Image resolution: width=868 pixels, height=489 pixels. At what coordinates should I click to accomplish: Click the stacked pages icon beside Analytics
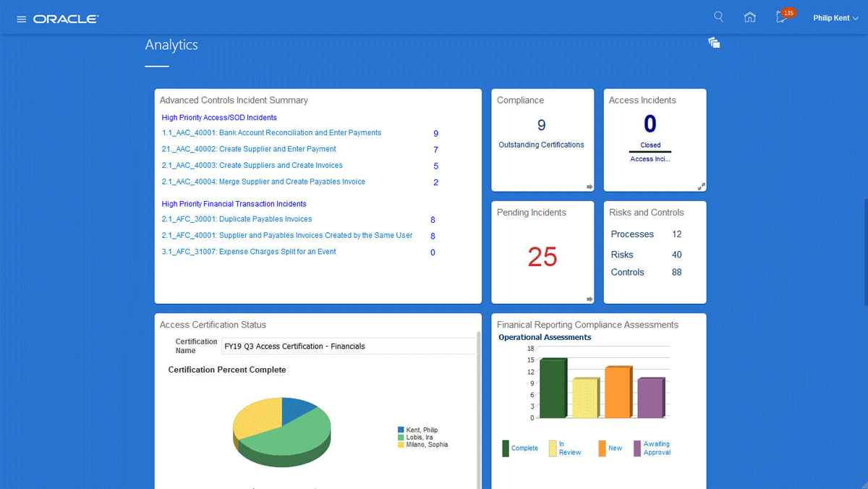[x=714, y=43]
